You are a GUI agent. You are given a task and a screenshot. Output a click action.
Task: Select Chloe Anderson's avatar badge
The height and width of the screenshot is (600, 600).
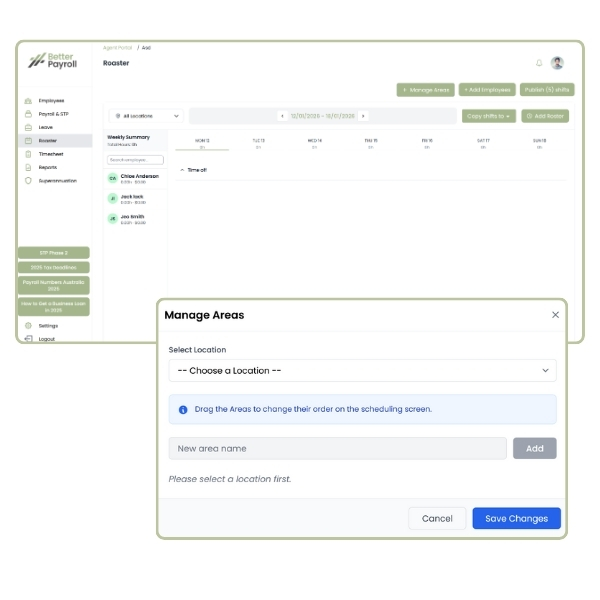click(x=113, y=178)
